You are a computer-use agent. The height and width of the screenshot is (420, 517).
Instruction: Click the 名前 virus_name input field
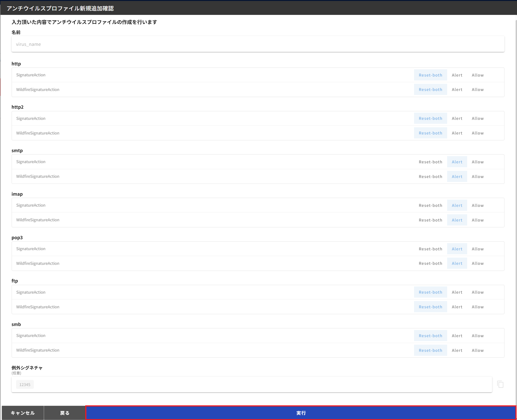pyautogui.click(x=258, y=44)
